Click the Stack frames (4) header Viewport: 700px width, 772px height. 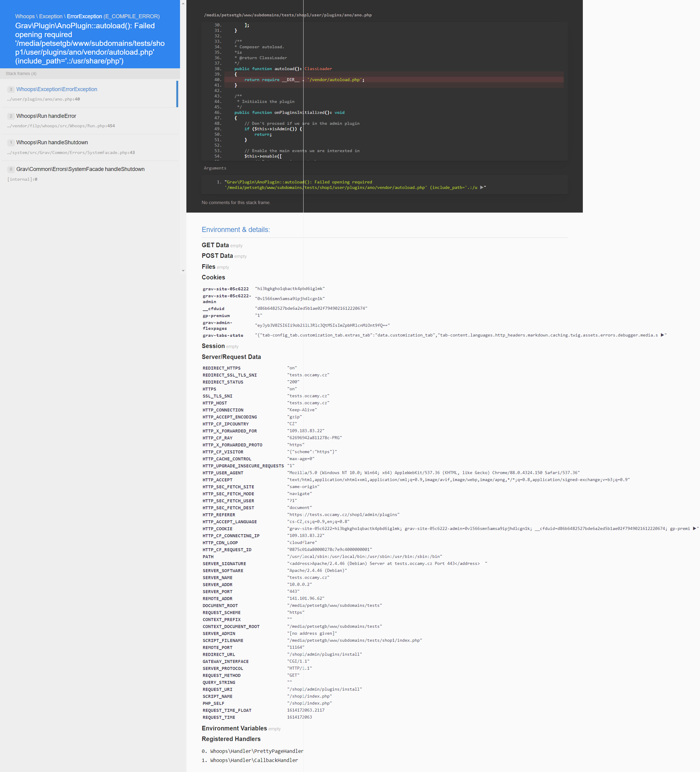(21, 73)
